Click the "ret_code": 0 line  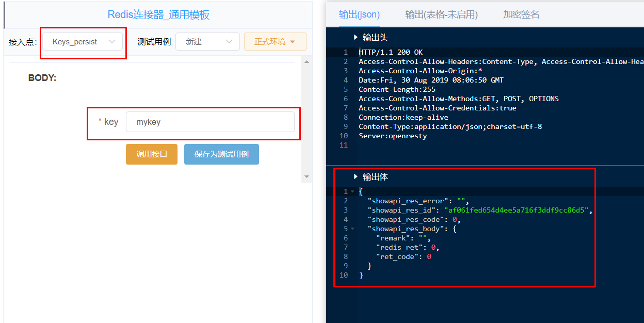(403, 256)
